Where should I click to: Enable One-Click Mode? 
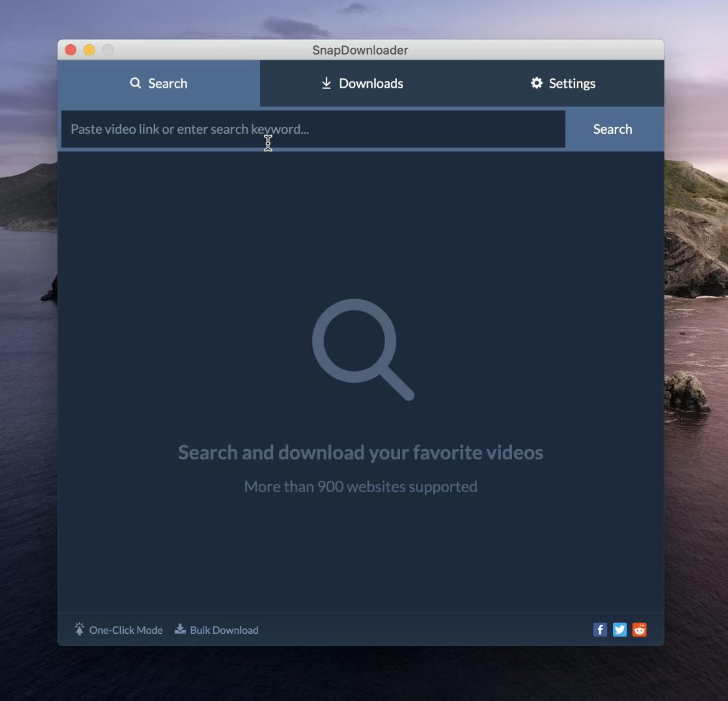tap(118, 630)
